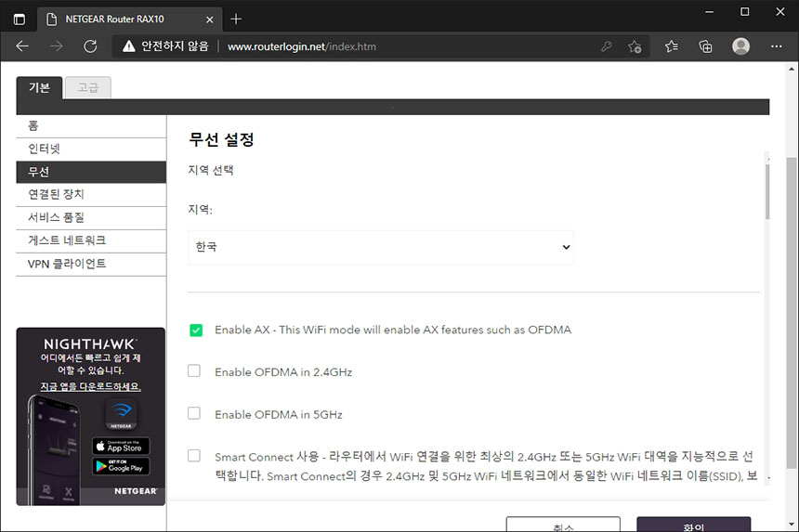Close the NETGEAR Router RAX10 tab

coord(209,19)
